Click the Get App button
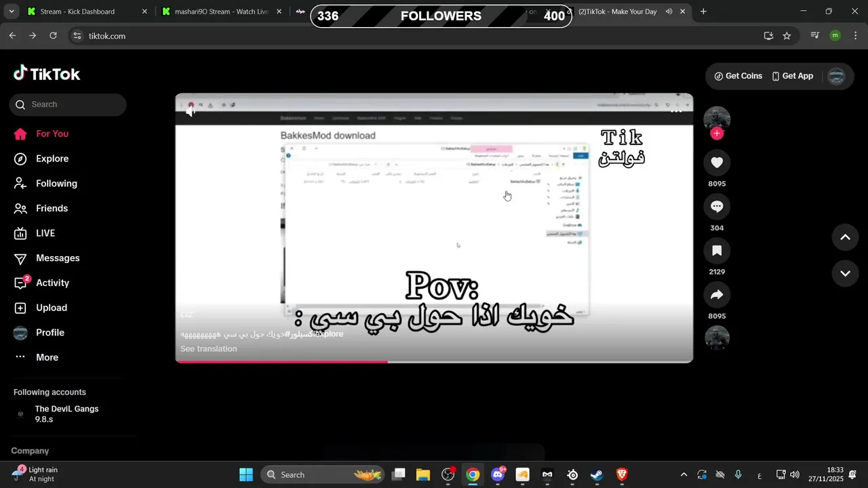 click(x=792, y=76)
